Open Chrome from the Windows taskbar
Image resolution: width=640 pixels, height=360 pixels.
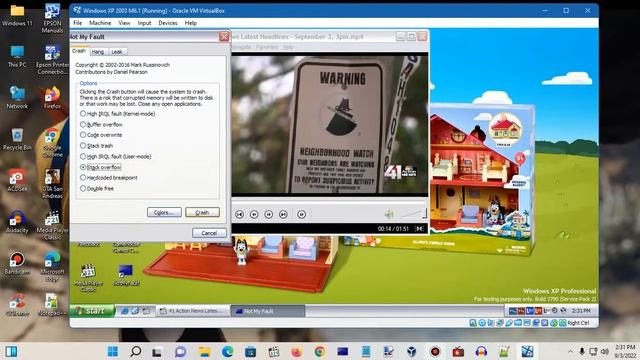coord(320,351)
